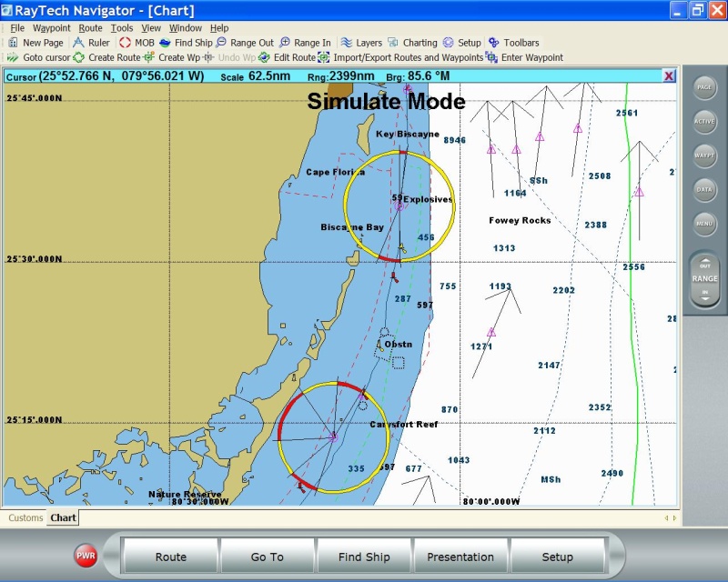
Task: Click the depth sounding 2147
Action: (x=549, y=366)
